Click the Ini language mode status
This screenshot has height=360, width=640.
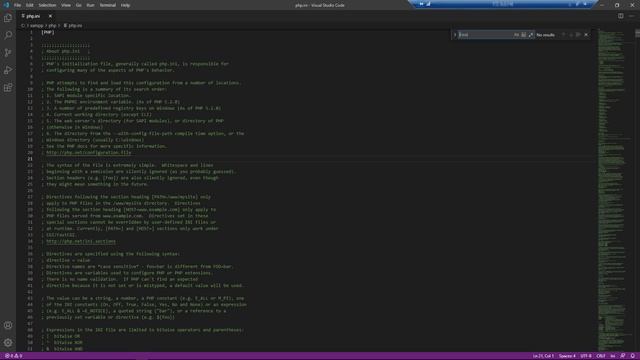(x=613, y=356)
